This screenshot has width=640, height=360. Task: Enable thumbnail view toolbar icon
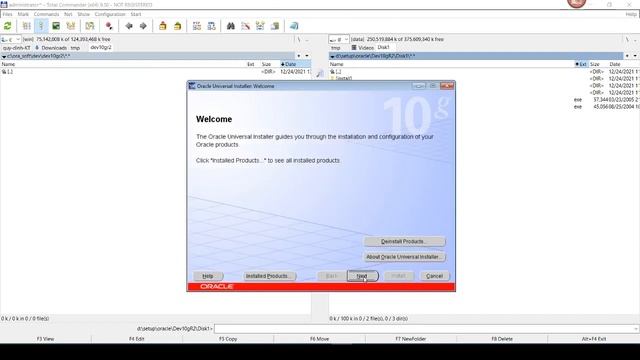(56, 26)
